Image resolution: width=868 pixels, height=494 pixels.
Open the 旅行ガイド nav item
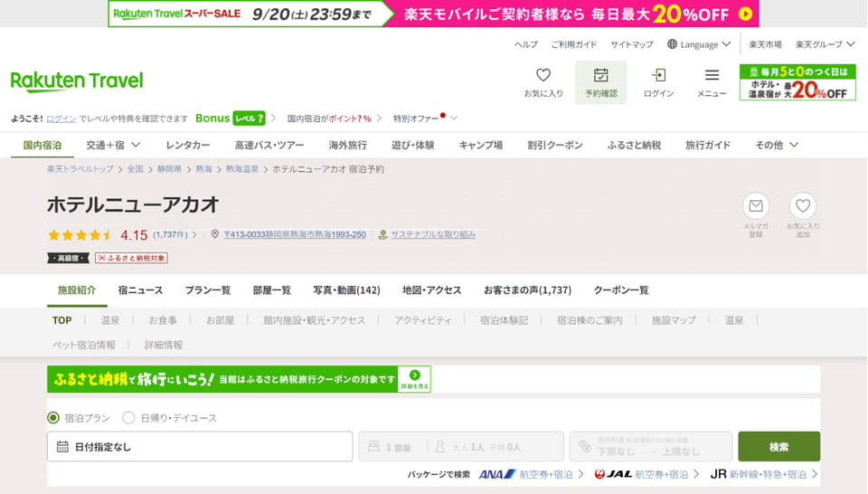coord(708,145)
